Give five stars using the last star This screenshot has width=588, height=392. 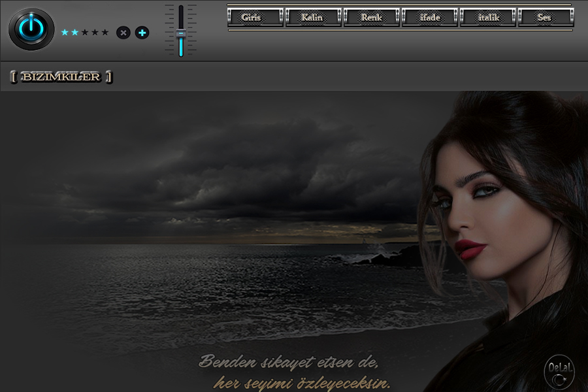coord(105,32)
